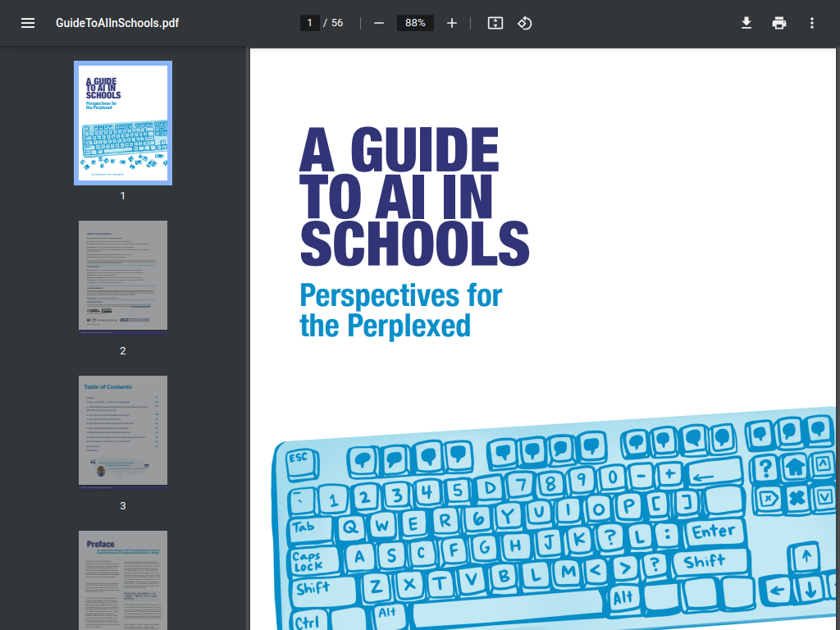Select the page number input field
The image size is (840, 630).
pos(309,22)
